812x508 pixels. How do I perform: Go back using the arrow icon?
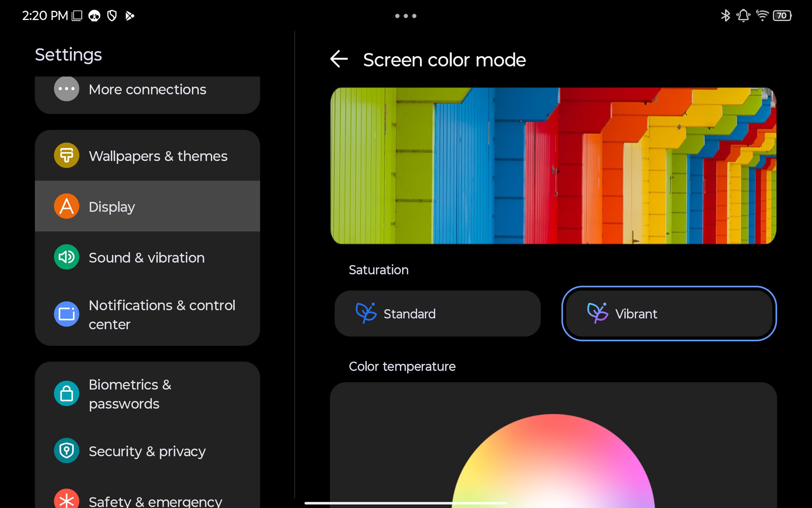tap(339, 59)
